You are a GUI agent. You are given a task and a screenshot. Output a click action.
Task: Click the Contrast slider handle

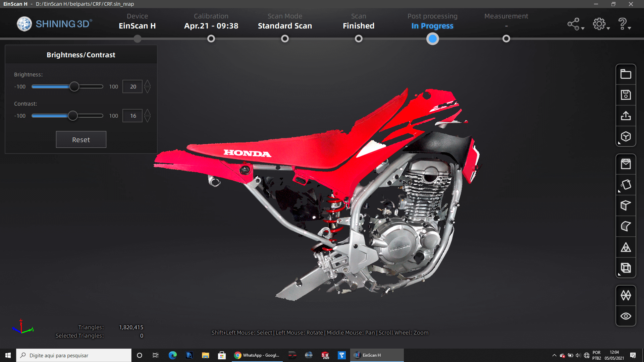pos(73,116)
